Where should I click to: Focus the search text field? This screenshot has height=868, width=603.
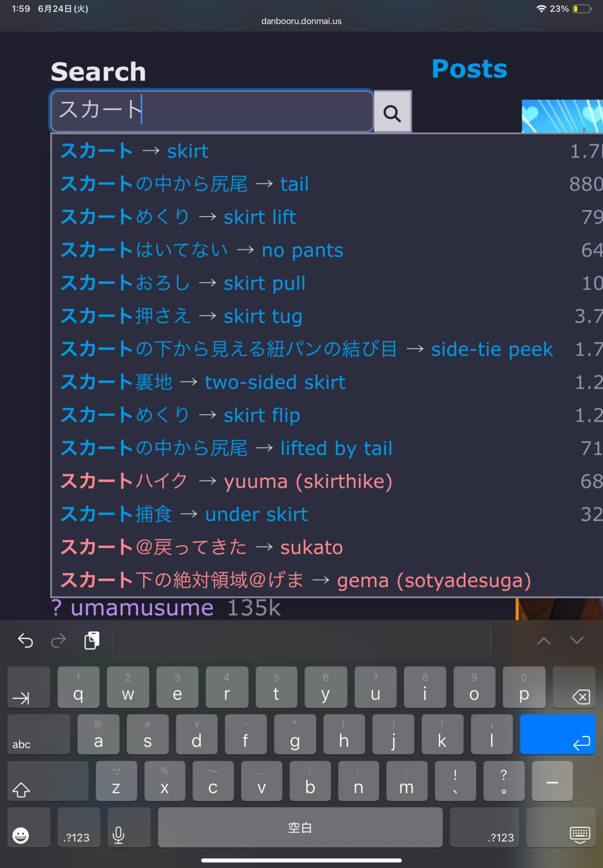[x=212, y=111]
